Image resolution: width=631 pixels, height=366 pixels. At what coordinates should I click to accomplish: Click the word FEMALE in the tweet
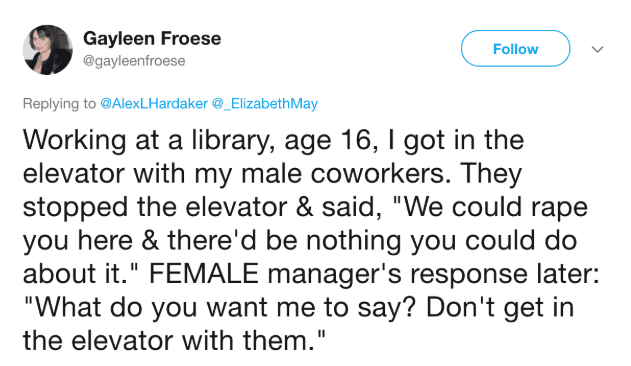[204, 274]
